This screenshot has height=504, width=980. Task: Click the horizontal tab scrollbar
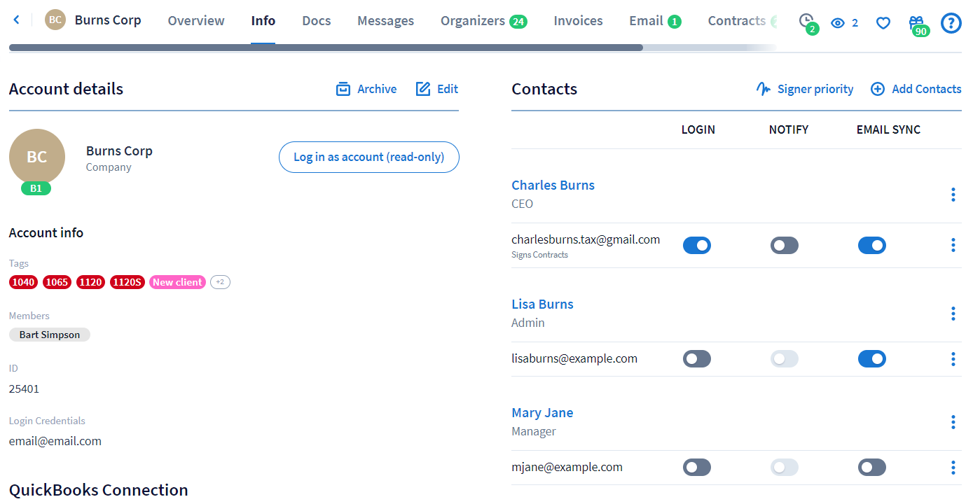326,48
